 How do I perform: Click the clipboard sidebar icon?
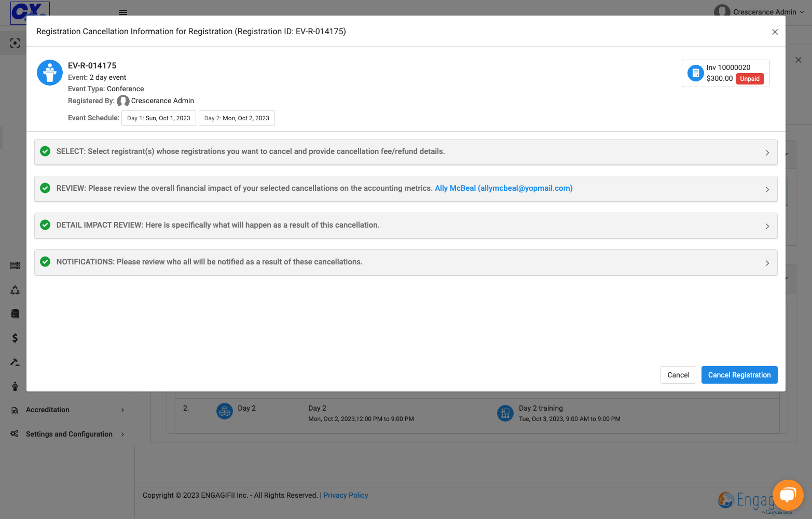(15, 314)
